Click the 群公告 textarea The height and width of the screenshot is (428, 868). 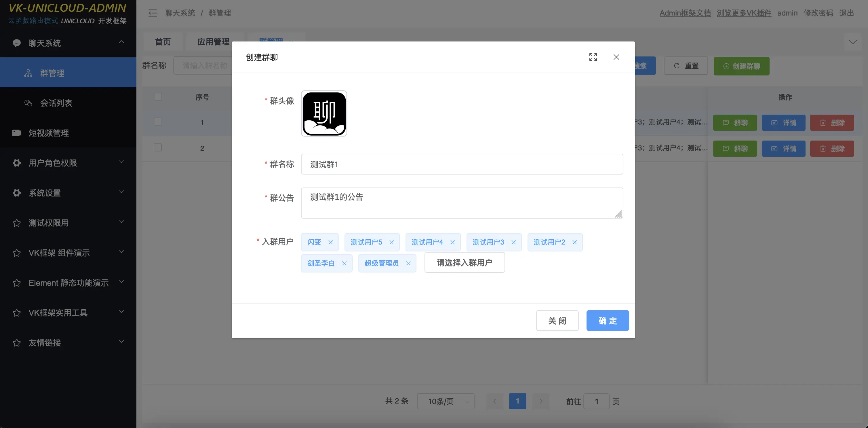click(462, 203)
